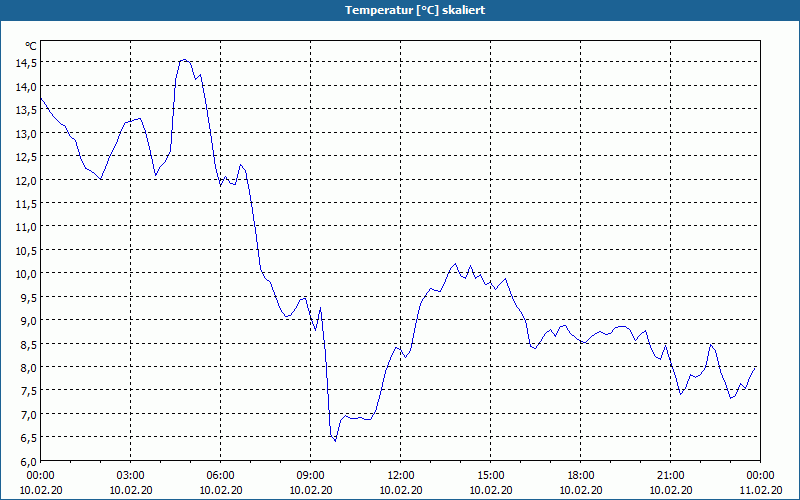Click the 09:00 time label
This screenshot has height=500, width=800.
310,476
